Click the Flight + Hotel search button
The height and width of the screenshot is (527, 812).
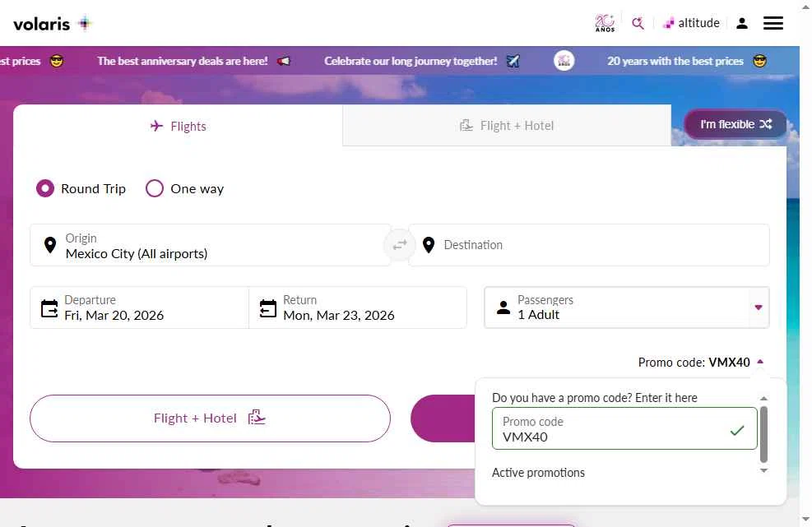(x=210, y=418)
